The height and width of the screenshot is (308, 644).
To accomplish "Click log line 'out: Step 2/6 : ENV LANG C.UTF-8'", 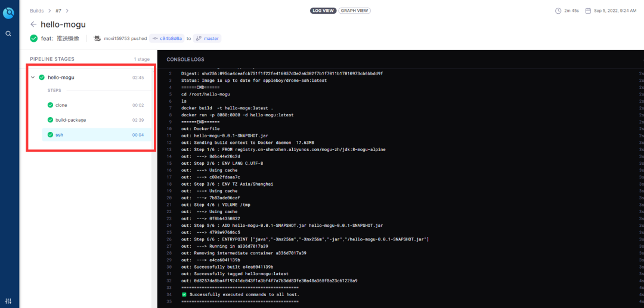I will 222,164.
